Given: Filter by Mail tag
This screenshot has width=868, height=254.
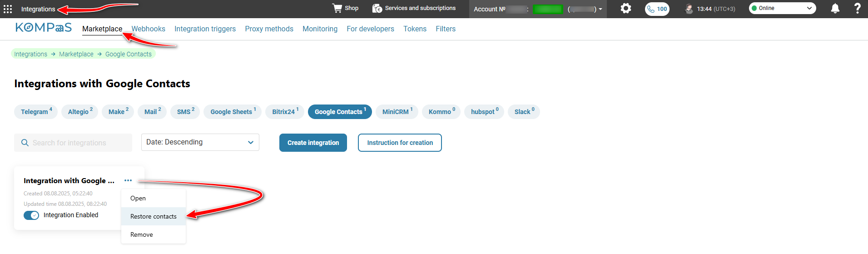Looking at the screenshot, I should (x=152, y=112).
